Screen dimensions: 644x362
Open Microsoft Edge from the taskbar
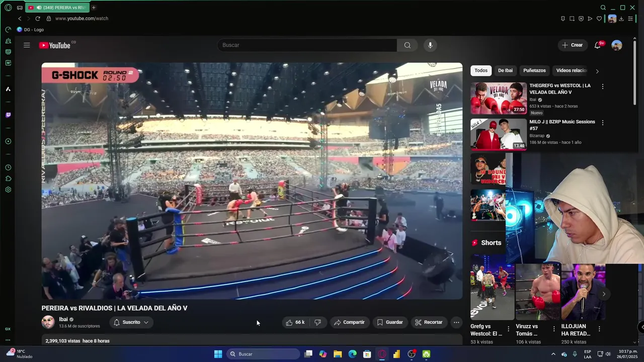(x=353, y=354)
